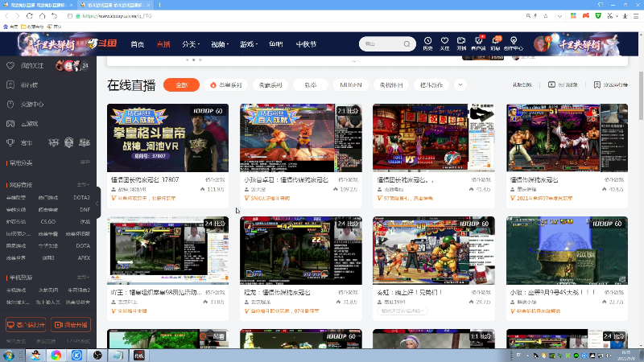Open the browser hamburger menu
The image size is (644, 362).
click(x=636, y=16)
